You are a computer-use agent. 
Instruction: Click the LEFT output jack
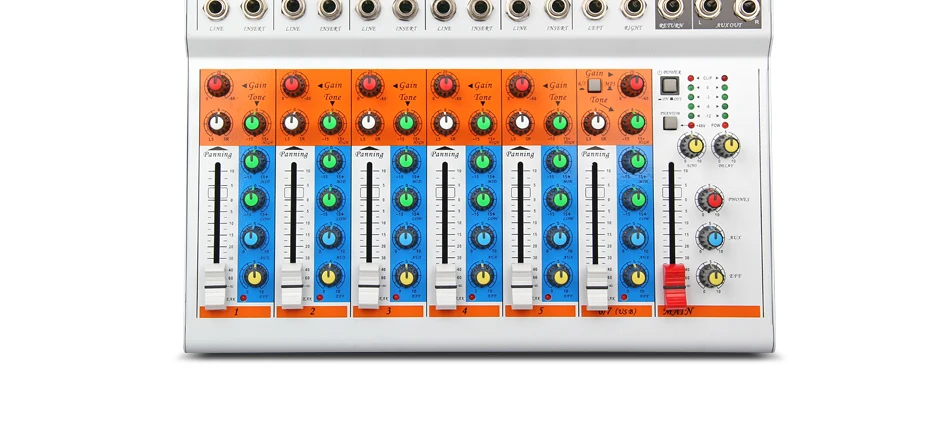[595, 8]
